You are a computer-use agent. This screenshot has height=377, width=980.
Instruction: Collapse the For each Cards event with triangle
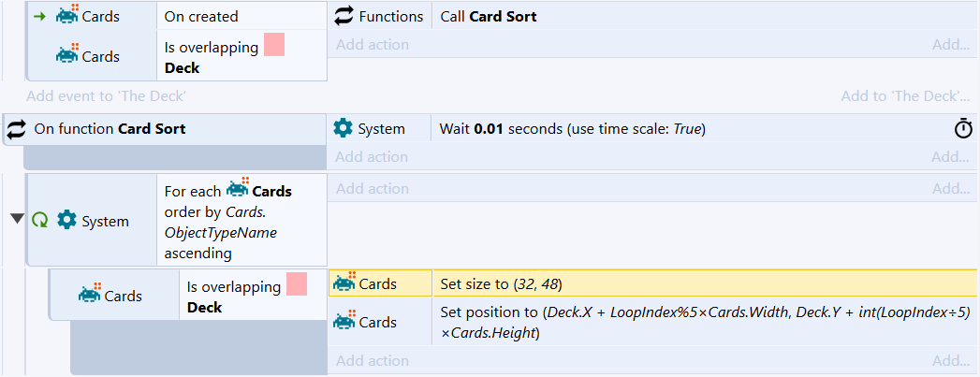pos(17,219)
